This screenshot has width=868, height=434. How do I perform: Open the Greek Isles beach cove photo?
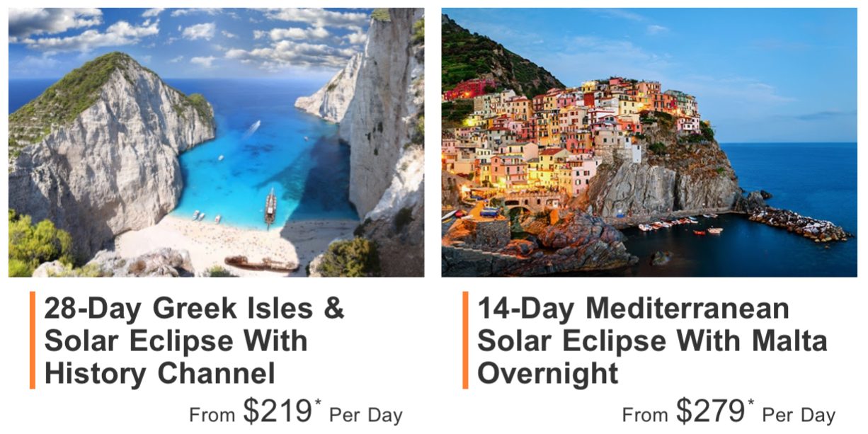(216, 142)
